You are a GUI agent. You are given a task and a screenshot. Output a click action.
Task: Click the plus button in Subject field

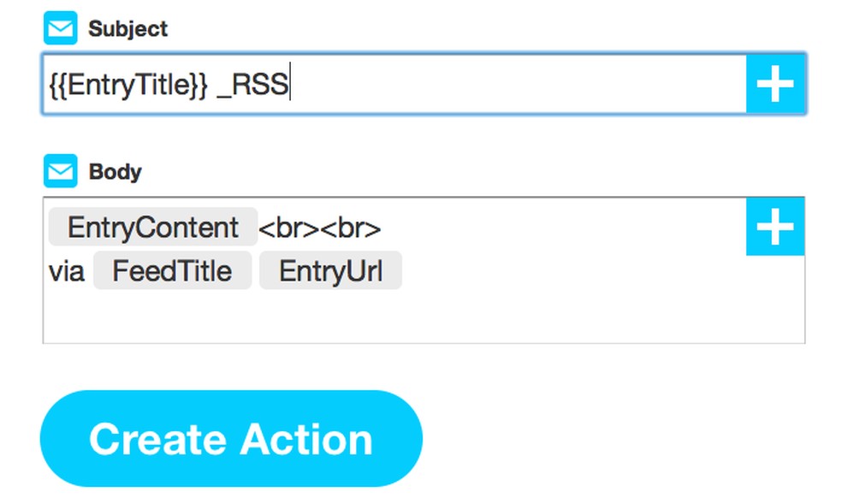(775, 84)
